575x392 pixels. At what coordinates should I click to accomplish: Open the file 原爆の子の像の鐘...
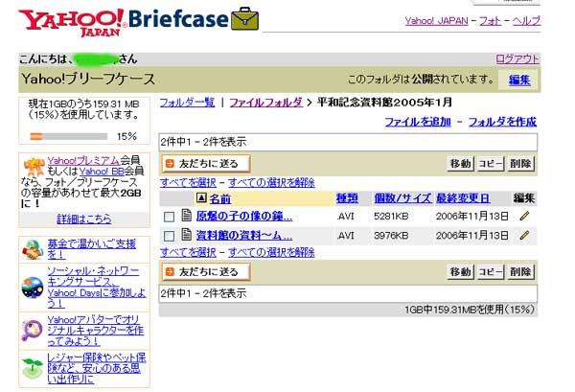click(244, 217)
